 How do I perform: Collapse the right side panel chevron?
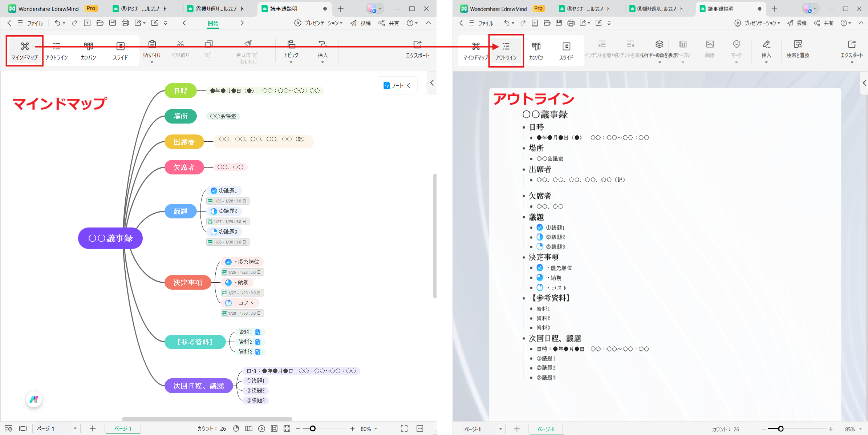[x=431, y=83]
